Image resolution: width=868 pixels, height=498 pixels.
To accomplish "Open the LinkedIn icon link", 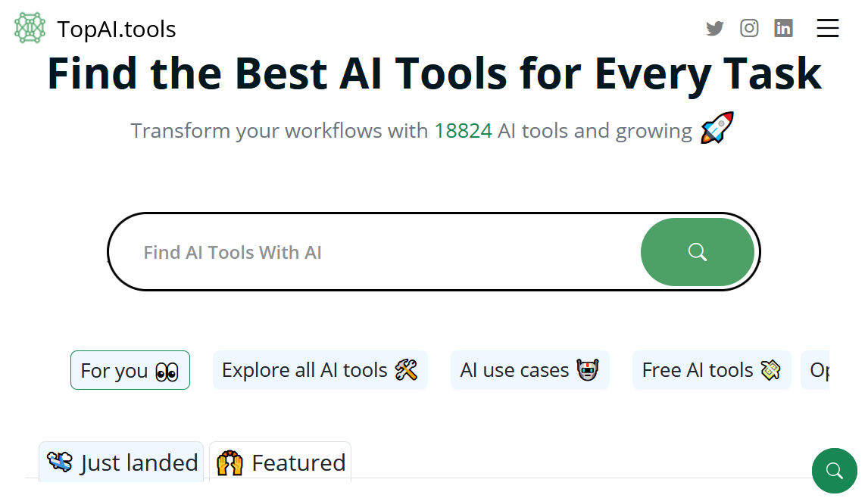I will [783, 28].
